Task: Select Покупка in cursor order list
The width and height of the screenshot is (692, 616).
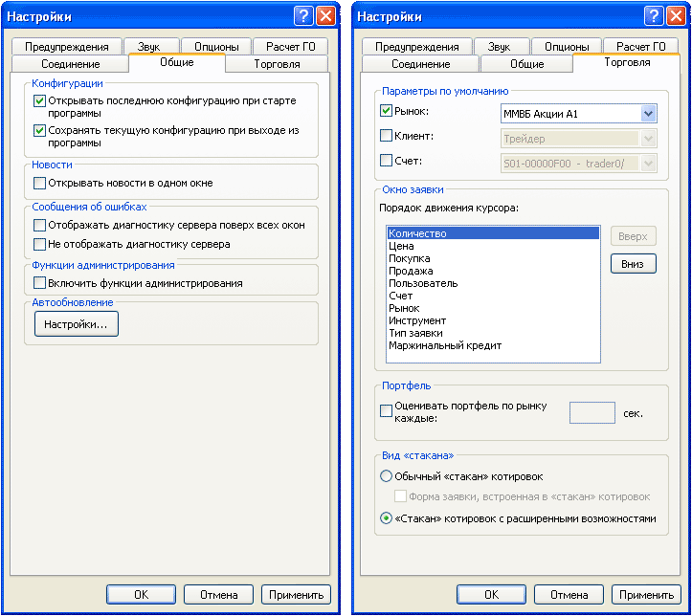Action: 493,258
